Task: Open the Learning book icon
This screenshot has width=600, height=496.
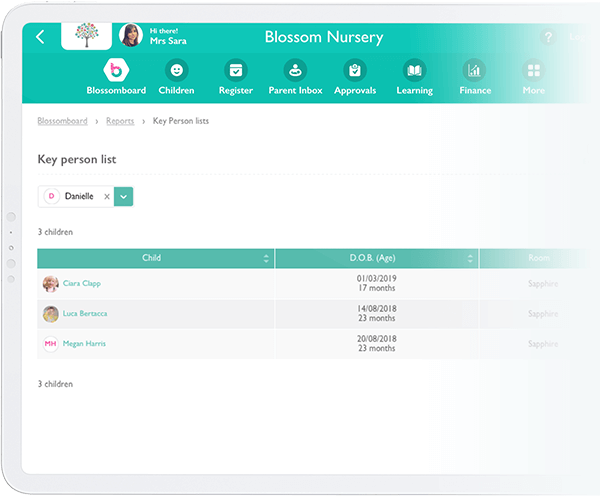Action: tap(414, 70)
